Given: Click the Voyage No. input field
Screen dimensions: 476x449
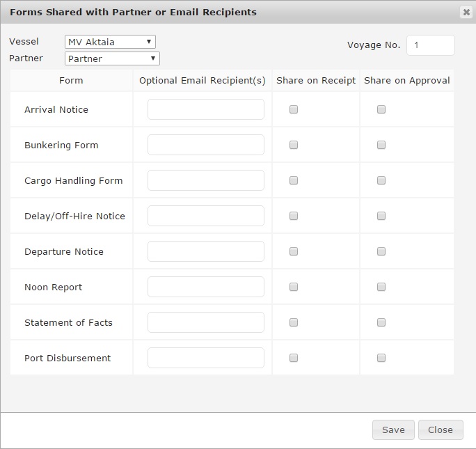Looking at the screenshot, I should (x=430, y=45).
